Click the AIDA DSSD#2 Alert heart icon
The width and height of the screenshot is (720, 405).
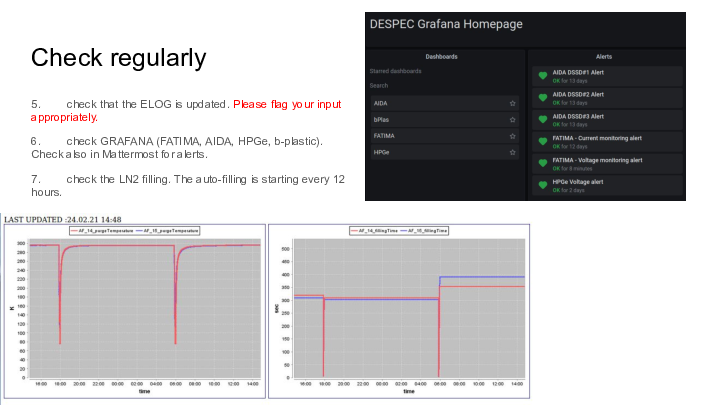[x=543, y=98]
